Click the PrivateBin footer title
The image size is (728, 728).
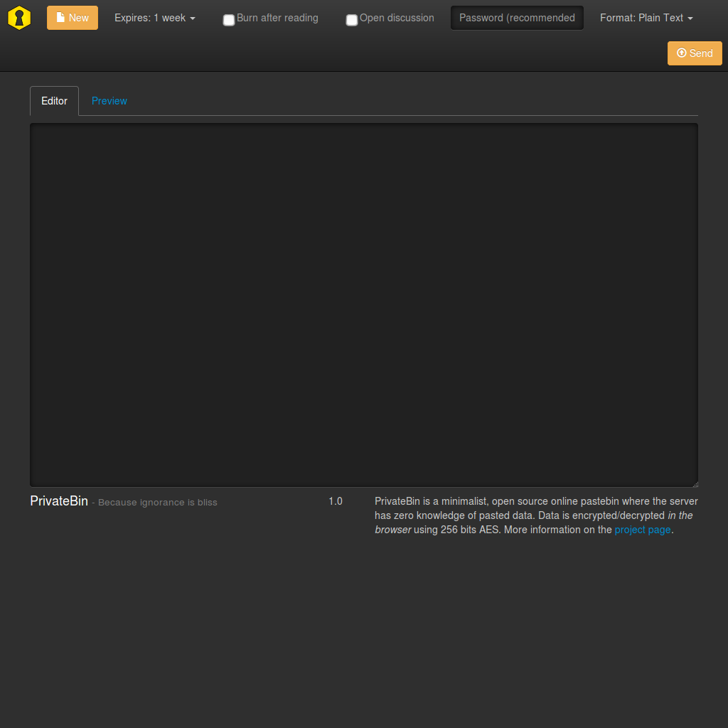click(x=59, y=501)
